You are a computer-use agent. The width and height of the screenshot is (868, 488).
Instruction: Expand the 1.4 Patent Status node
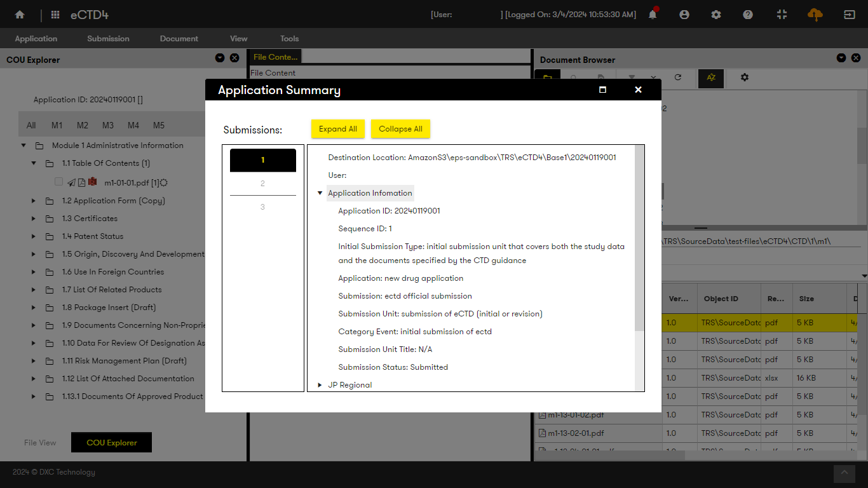click(34, 236)
